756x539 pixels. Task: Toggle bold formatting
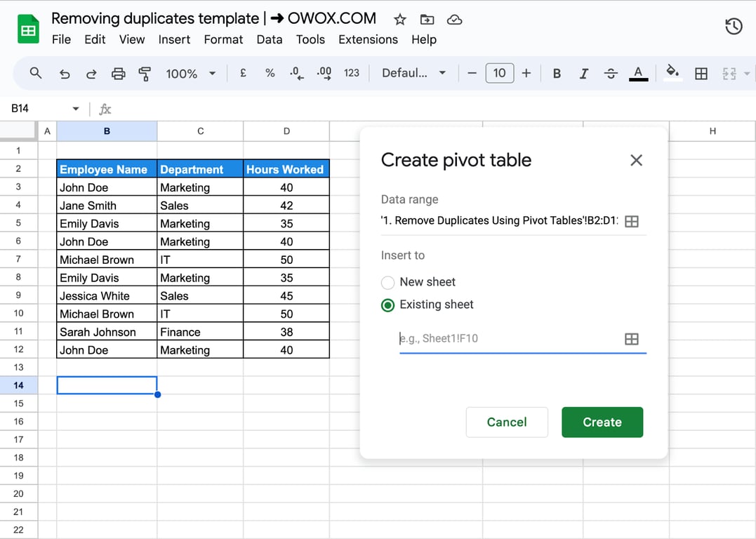tap(557, 73)
